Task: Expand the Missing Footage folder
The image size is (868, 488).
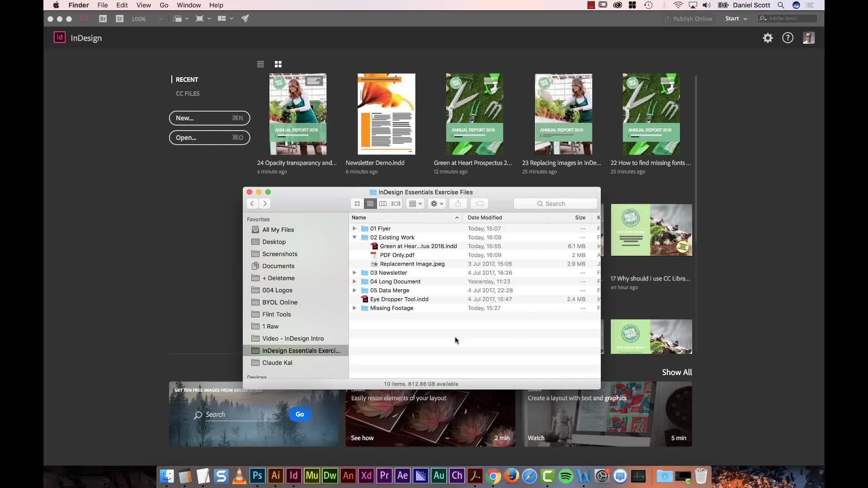Action: 354,308
